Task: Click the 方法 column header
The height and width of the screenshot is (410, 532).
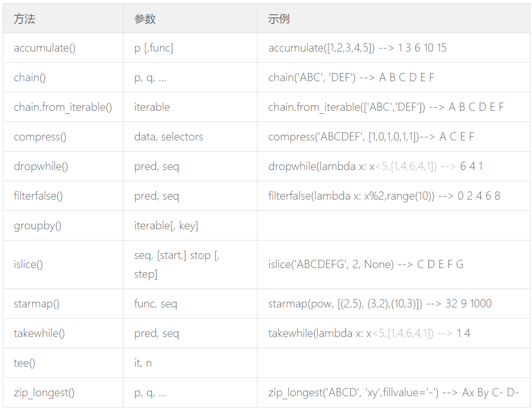Action: click(24, 19)
